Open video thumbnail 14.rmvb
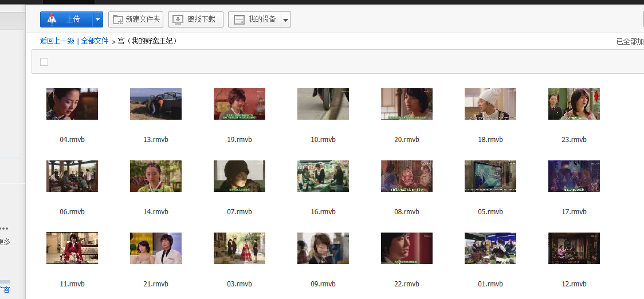 tap(156, 176)
